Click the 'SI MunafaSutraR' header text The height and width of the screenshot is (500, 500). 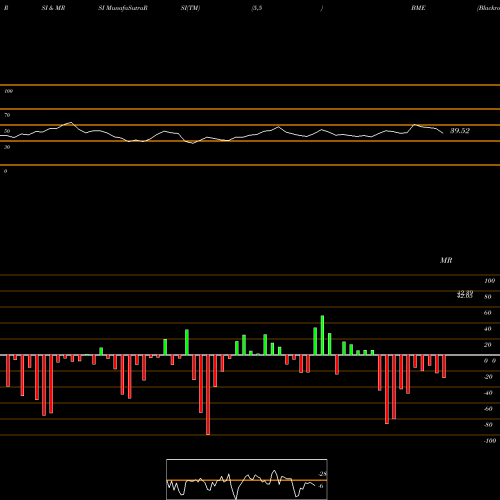[x=123, y=8]
